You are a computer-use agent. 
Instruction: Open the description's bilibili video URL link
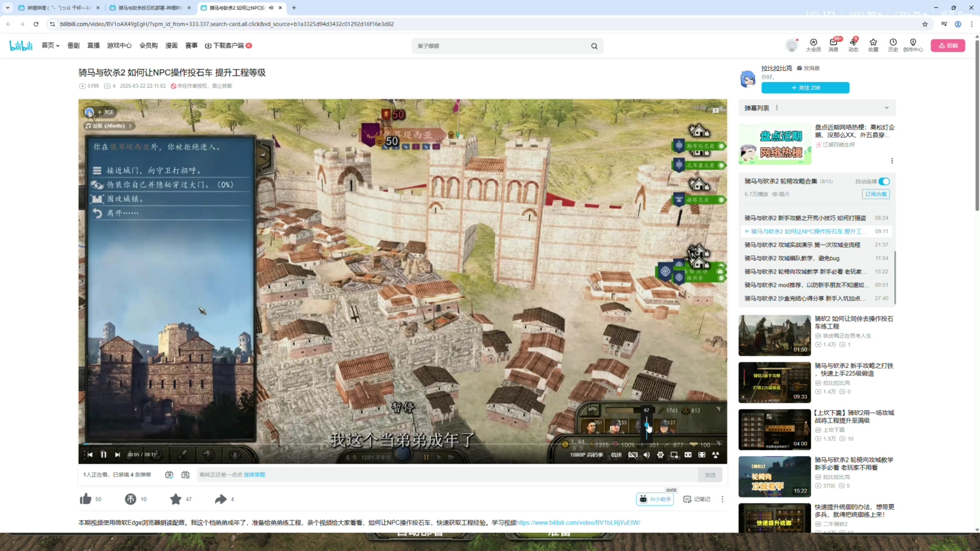coord(578,523)
